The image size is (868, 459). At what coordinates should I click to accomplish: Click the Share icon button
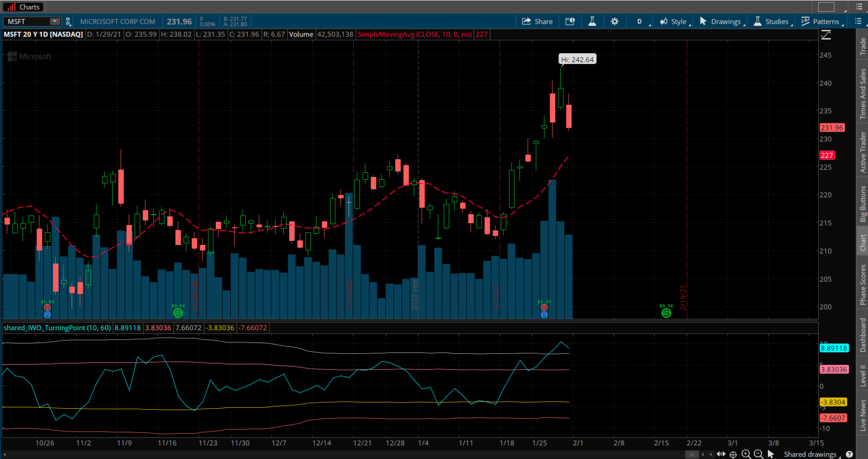click(x=537, y=21)
